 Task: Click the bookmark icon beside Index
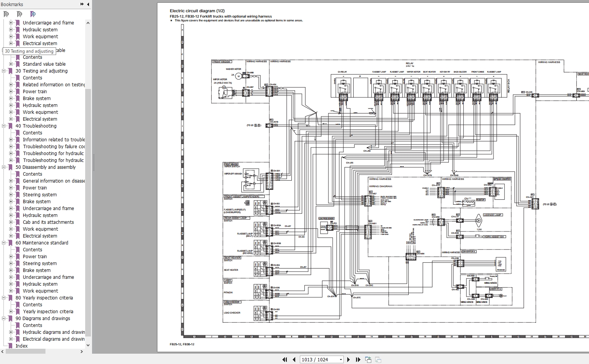click(x=10, y=346)
